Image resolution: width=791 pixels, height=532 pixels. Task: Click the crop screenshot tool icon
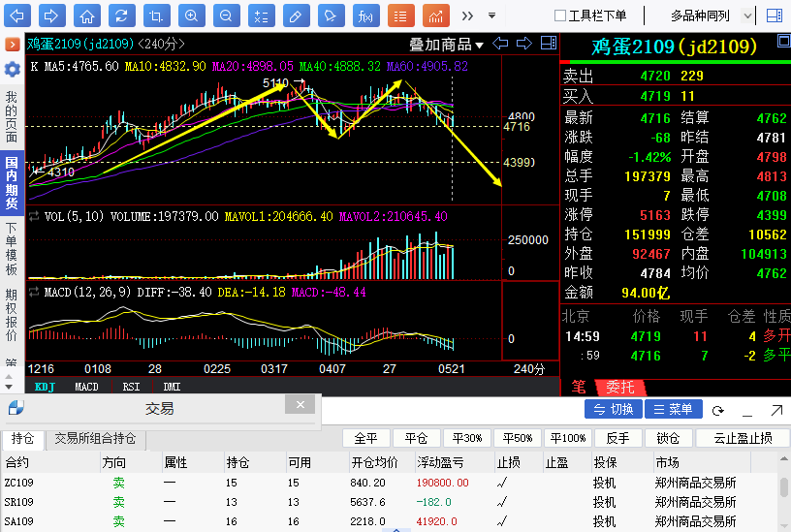(x=156, y=16)
